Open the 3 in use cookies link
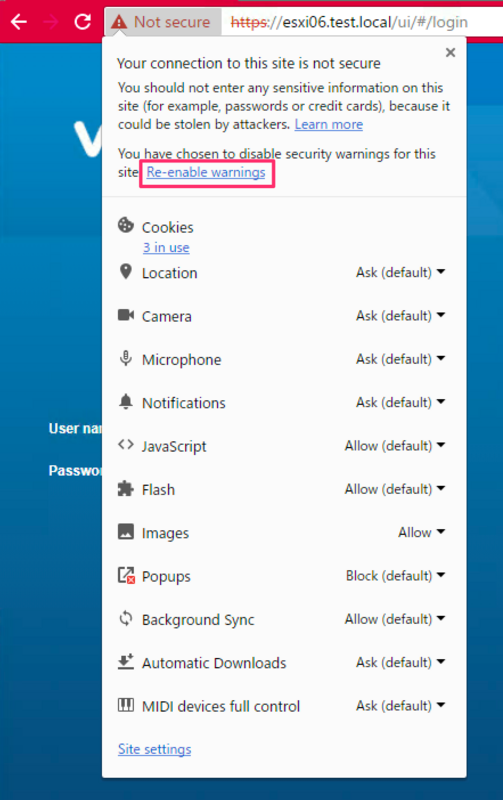 [x=166, y=247]
